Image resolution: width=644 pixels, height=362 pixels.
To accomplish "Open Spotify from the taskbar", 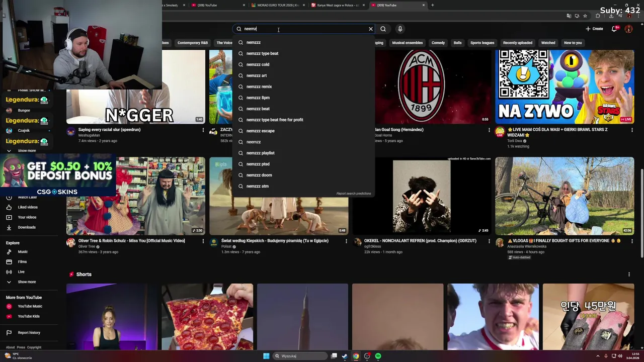I will point(378,356).
